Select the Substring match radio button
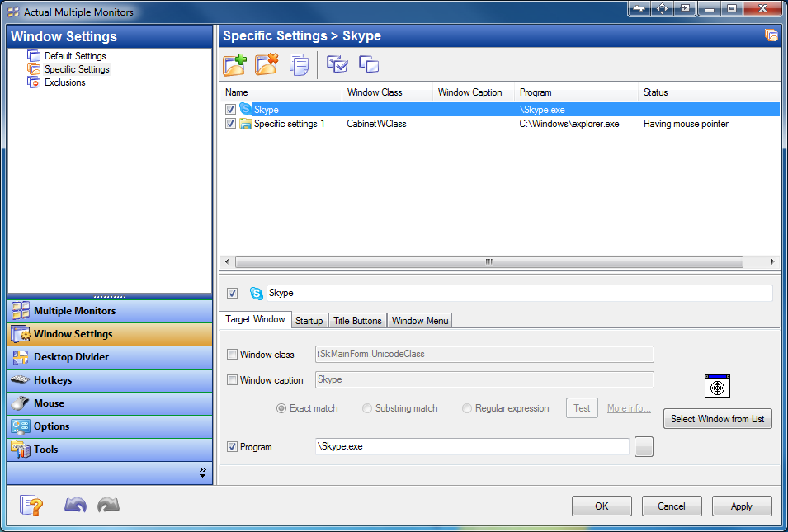The height and width of the screenshot is (532, 788). pyautogui.click(x=367, y=408)
